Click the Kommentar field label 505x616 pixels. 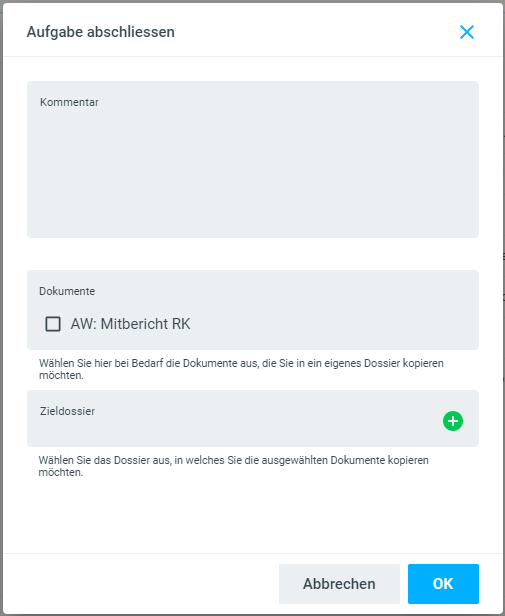point(69,102)
